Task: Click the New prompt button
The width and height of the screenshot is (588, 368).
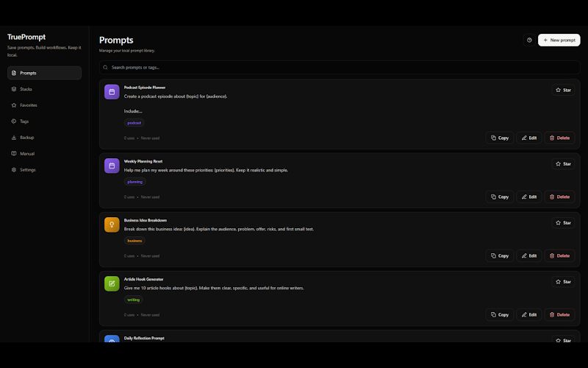Action: point(559,40)
